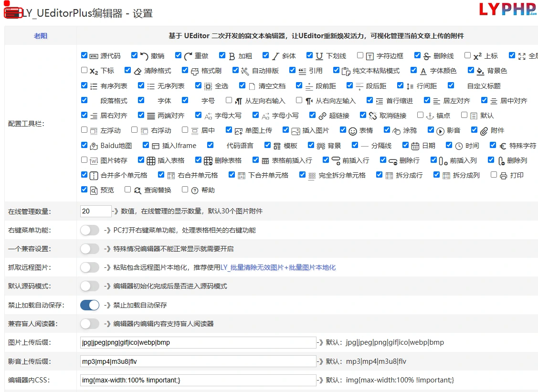The image size is (538, 392).
Task: Click the undo (撤销) arrow icon
Action: pyautogui.click(x=144, y=56)
